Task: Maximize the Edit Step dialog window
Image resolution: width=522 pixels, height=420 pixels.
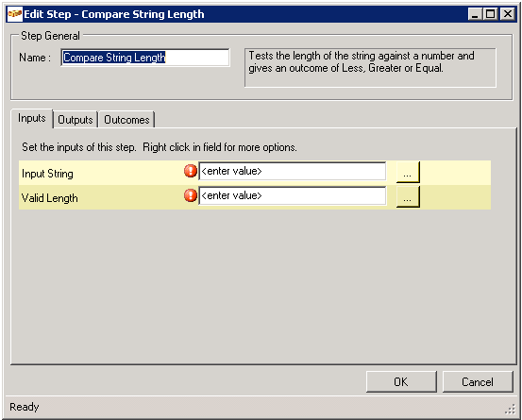Action: point(491,14)
